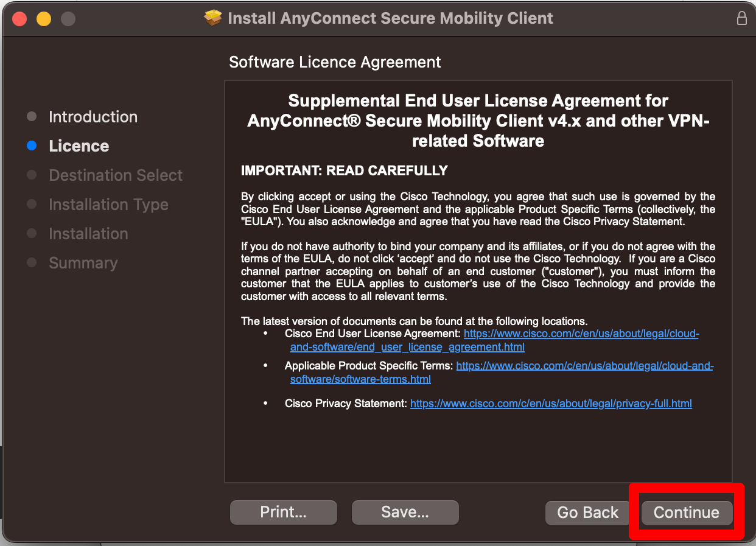Open the Applicable Product Specific Terms link

tap(584, 365)
